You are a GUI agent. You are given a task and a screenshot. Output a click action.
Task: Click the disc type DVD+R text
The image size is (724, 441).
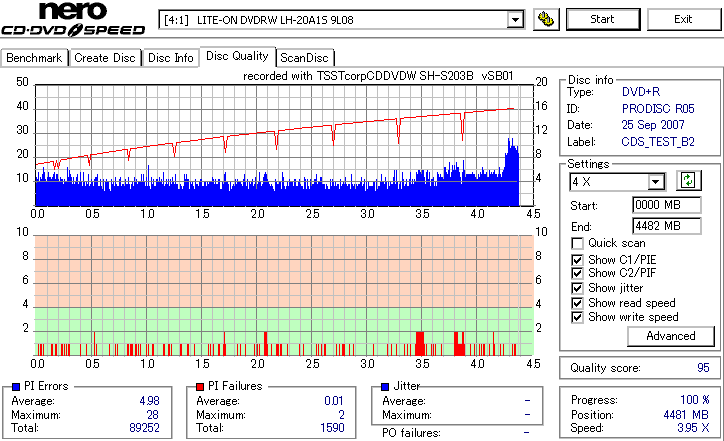coord(641,92)
